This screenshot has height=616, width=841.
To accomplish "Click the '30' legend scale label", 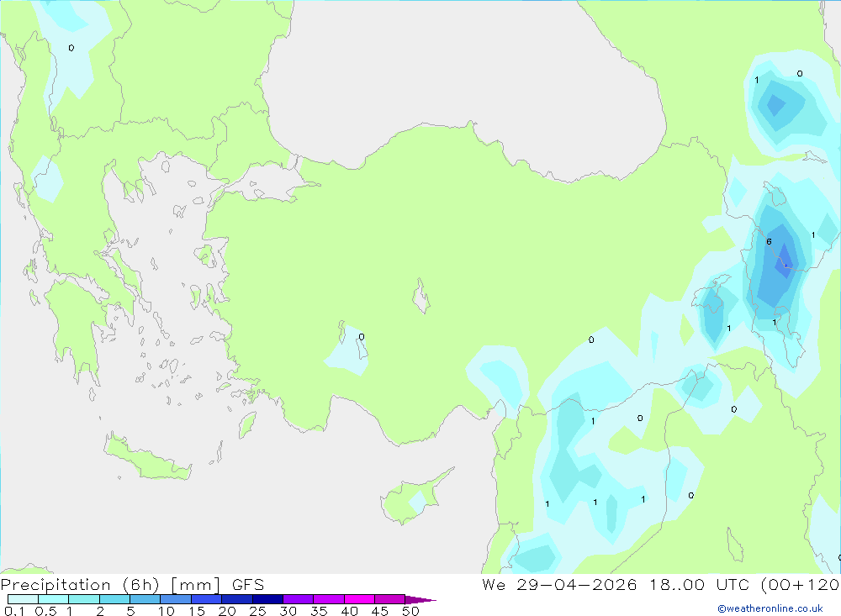I will (288, 611).
